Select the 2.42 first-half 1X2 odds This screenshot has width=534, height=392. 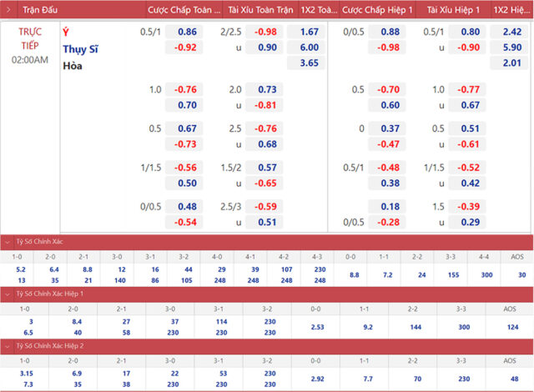click(513, 32)
